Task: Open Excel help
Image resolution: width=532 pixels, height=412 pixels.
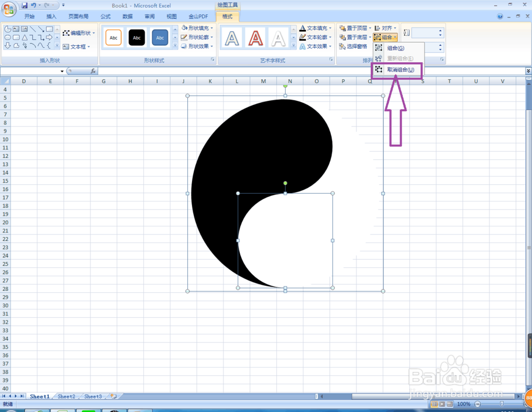Action: point(500,16)
